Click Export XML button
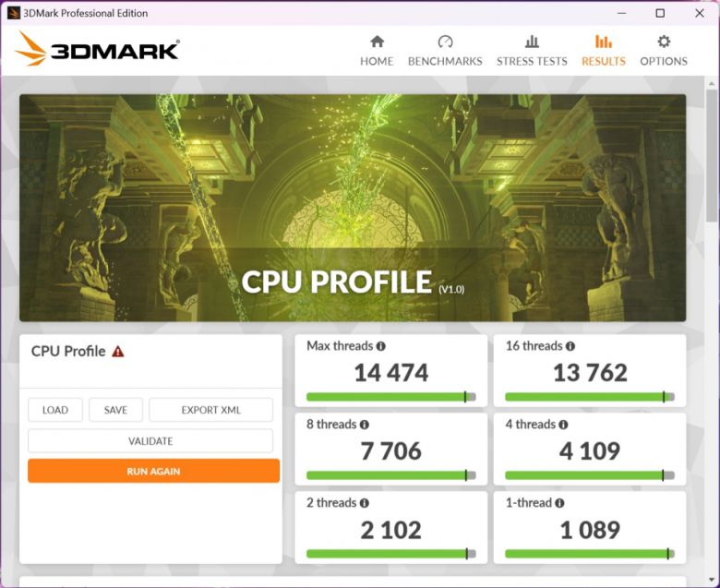 point(210,410)
